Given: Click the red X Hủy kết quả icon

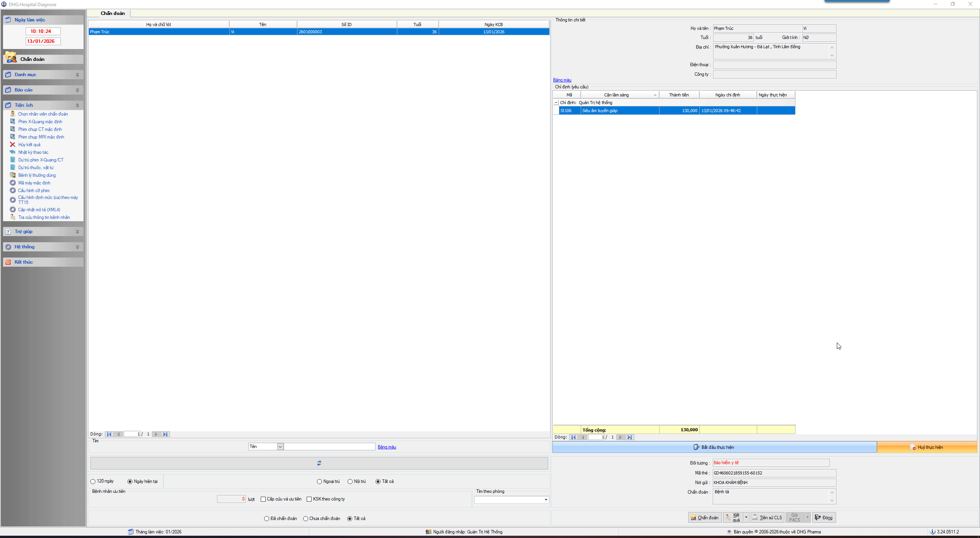Looking at the screenshot, I should 13,145.
